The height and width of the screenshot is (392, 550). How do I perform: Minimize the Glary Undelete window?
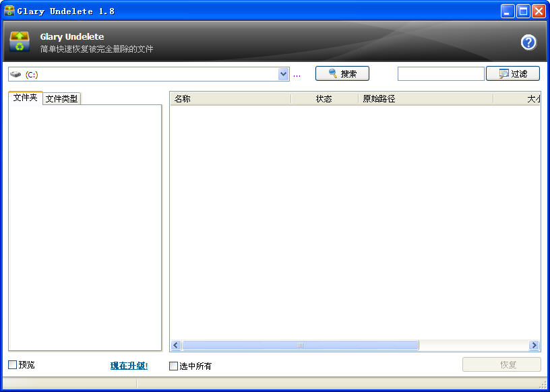click(508, 11)
